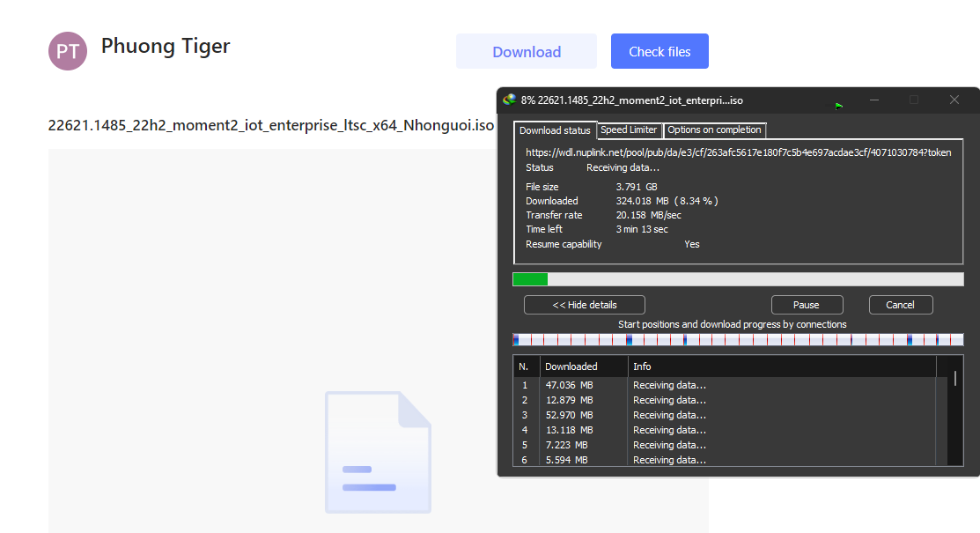Screen dimensions: 980x533
Task: Click the file document placeholder icon
Action: coord(378,452)
